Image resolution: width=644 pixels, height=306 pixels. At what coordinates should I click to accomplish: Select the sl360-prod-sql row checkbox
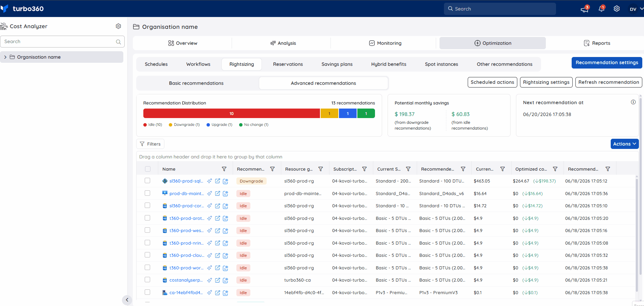147,180
